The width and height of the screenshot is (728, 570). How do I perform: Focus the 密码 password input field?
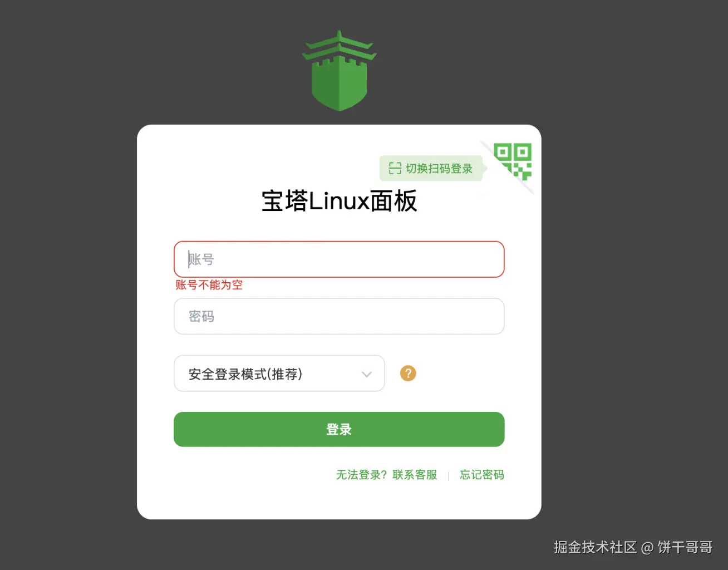point(339,316)
